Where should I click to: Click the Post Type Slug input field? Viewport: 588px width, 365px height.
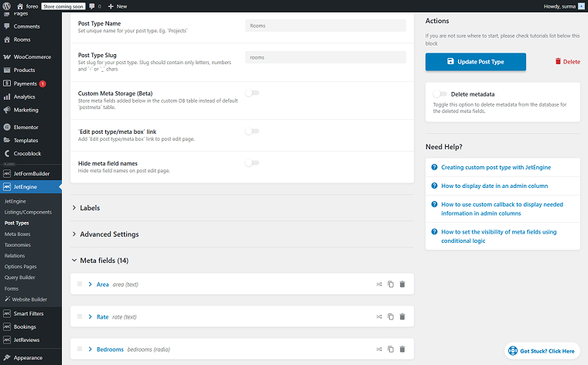pyautogui.click(x=326, y=57)
